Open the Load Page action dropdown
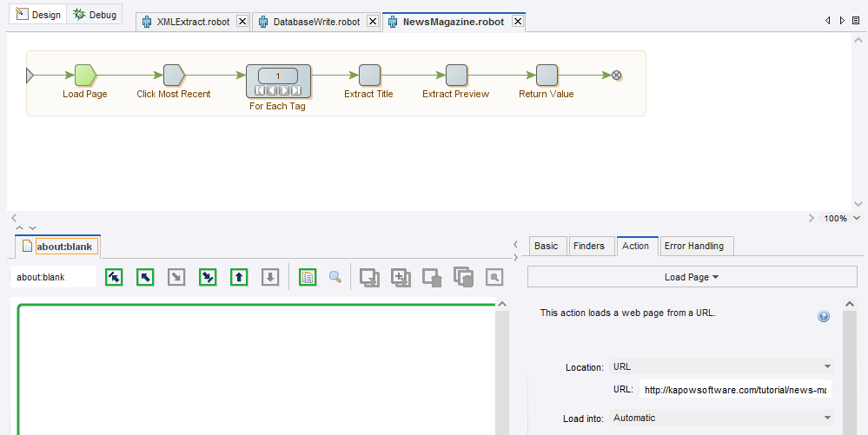The width and height of the screenshot is (868, 435). tap(691, 277)
